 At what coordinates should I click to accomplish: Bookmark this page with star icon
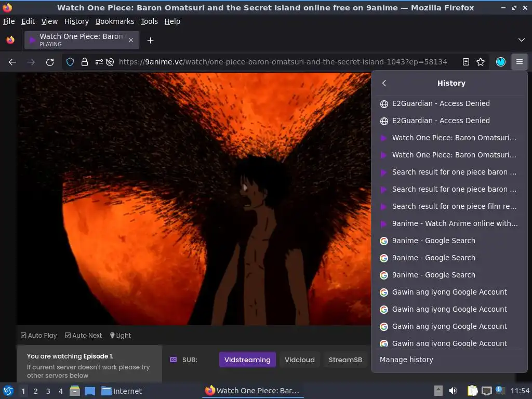pyautogui.click(x=481, y=62)
